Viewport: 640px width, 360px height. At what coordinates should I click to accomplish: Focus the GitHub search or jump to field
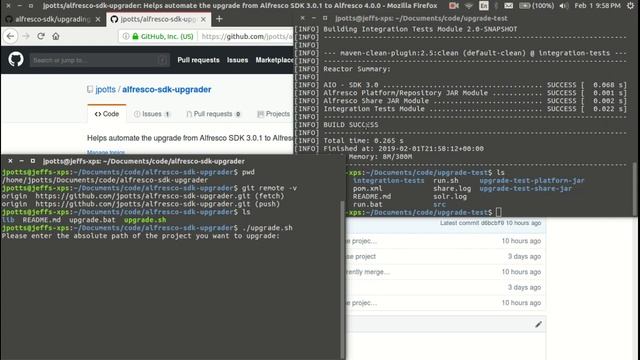pos(99,60)
